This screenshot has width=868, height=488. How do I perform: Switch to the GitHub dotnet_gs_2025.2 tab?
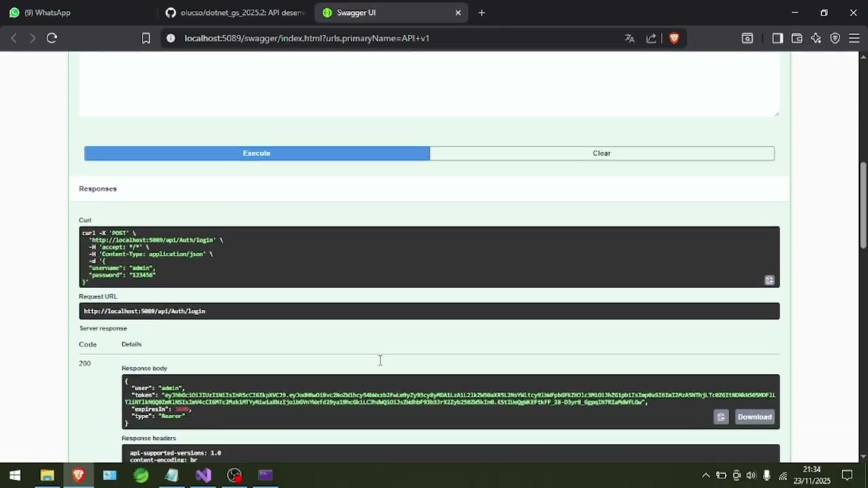click(x=235, y=13)
